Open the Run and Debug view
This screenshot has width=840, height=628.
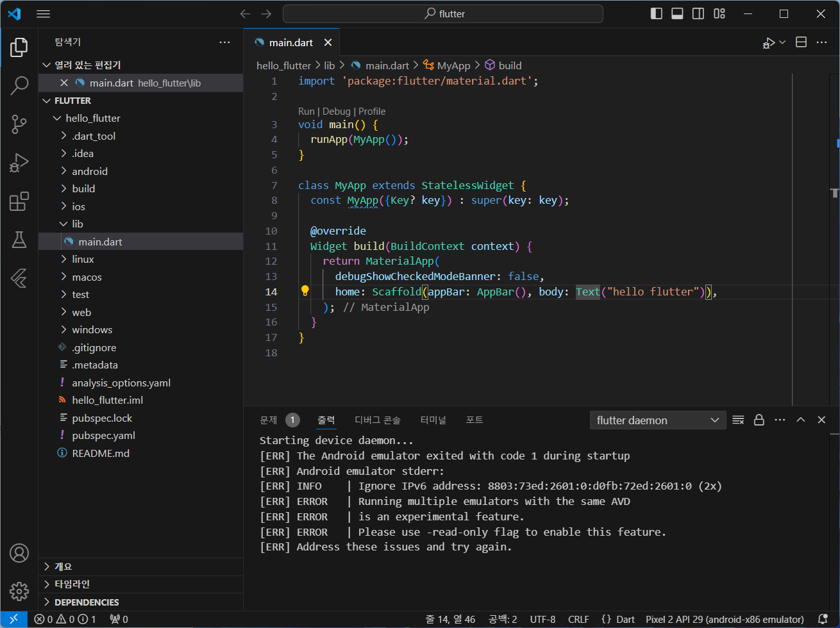19,163
